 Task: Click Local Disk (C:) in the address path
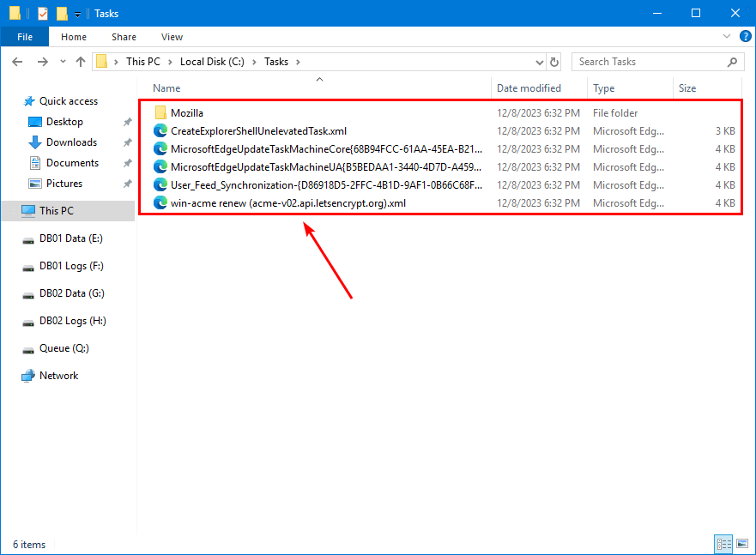(212, 62)
